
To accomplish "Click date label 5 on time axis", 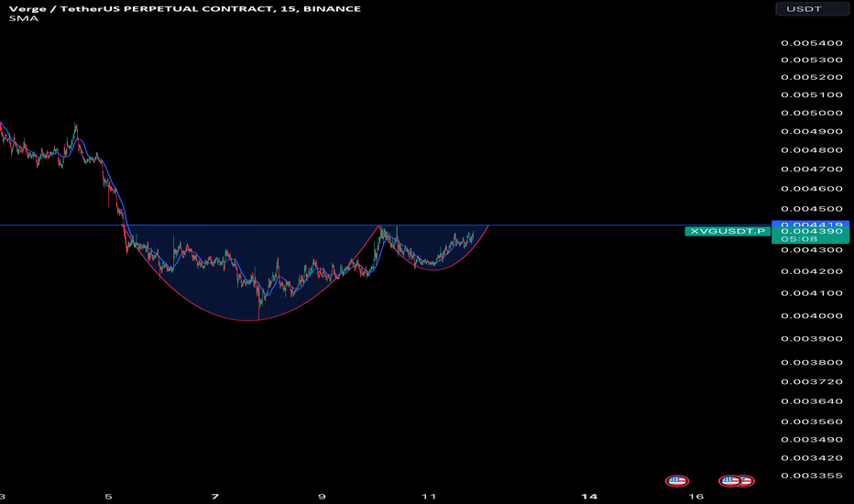I will (x=108, y=497).
